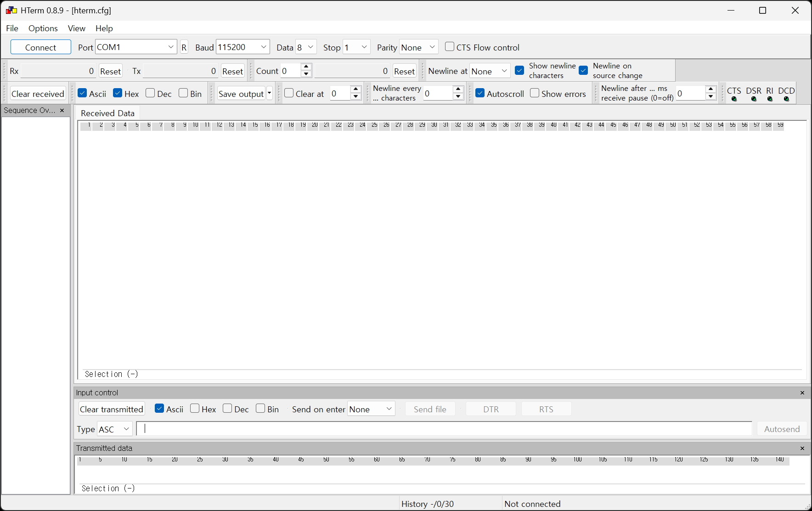Click the CTS status indicator light

[x=734, y=99]
